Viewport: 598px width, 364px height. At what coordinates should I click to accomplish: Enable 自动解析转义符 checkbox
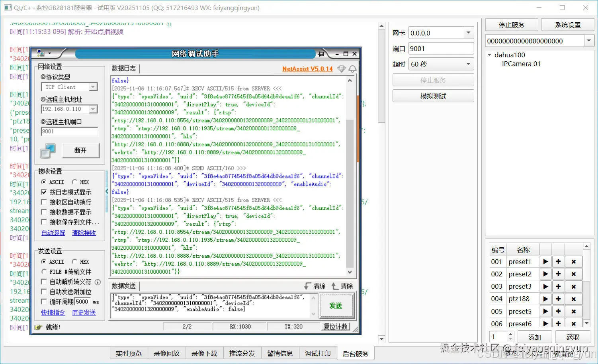[44, 282]
